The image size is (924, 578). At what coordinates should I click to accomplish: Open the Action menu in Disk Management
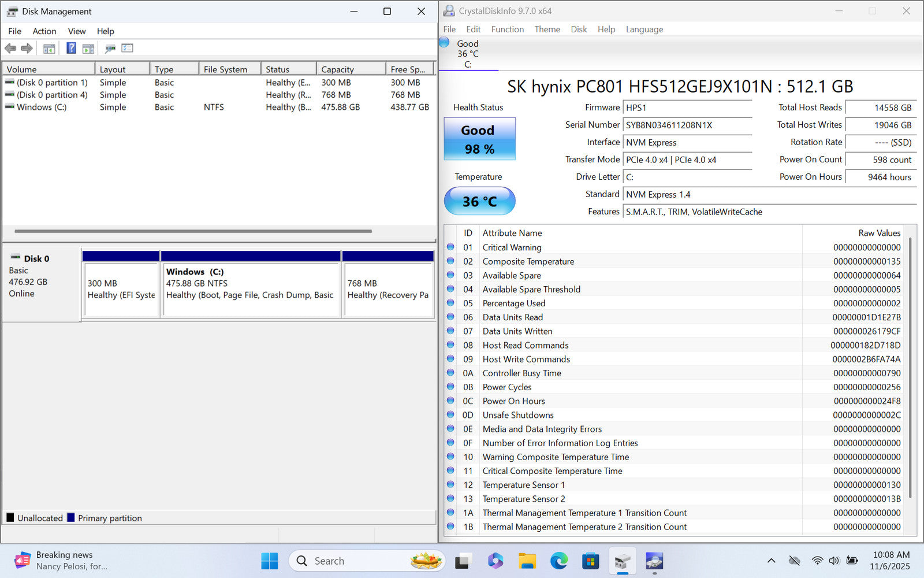[44, 31]
